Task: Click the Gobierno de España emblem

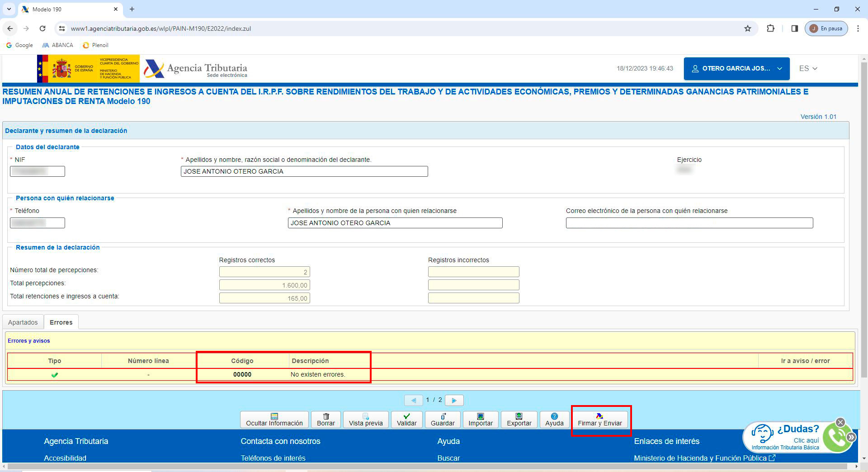Action: coord(88,69)
